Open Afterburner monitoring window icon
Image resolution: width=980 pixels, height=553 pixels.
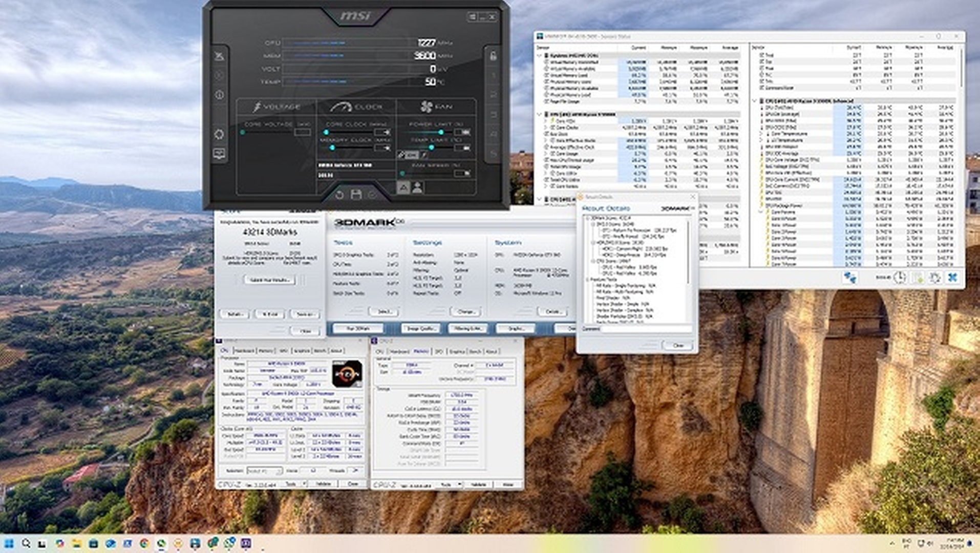click(x=219, y=154)
